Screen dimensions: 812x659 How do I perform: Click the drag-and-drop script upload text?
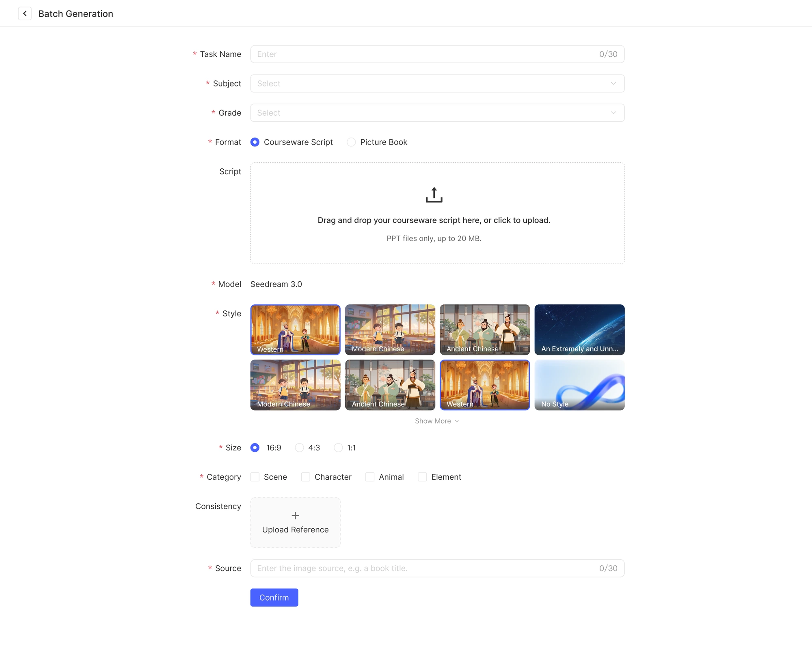point(434,220)
